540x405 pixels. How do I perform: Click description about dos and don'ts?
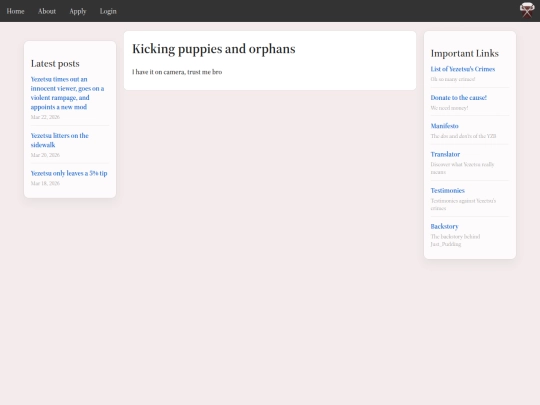tap(463, 136)
